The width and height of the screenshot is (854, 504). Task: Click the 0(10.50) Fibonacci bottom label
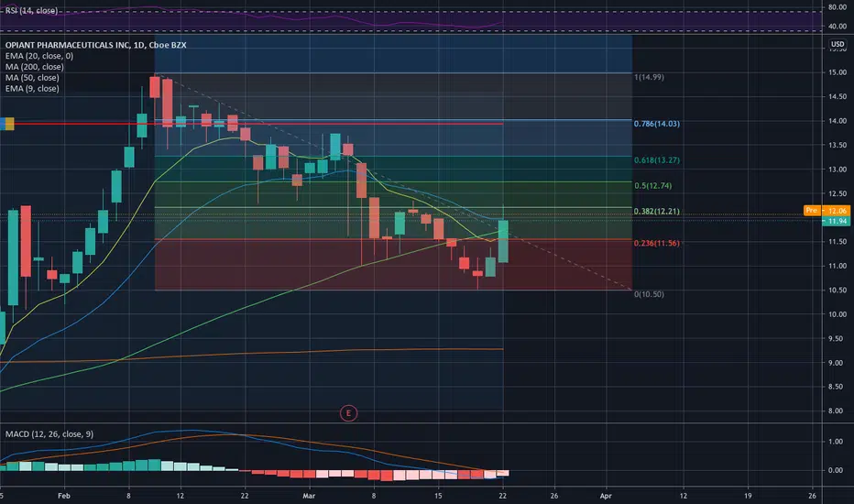click(650, 294)
